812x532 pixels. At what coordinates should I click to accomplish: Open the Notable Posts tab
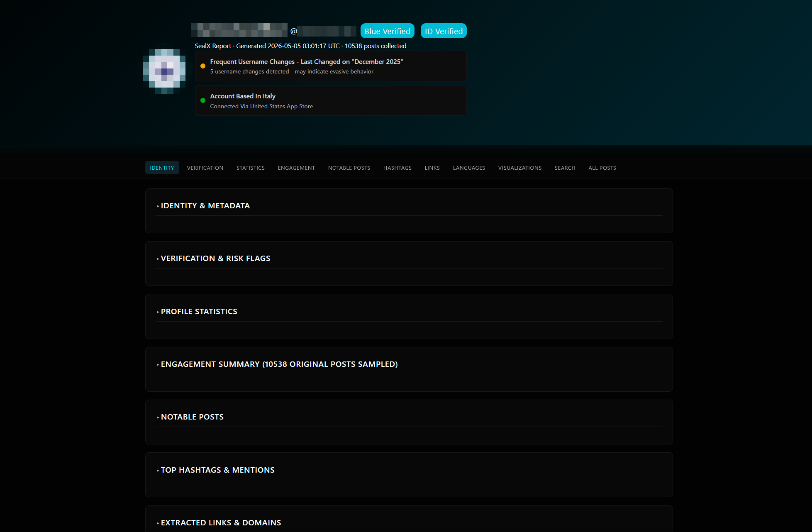coord(349,168)
